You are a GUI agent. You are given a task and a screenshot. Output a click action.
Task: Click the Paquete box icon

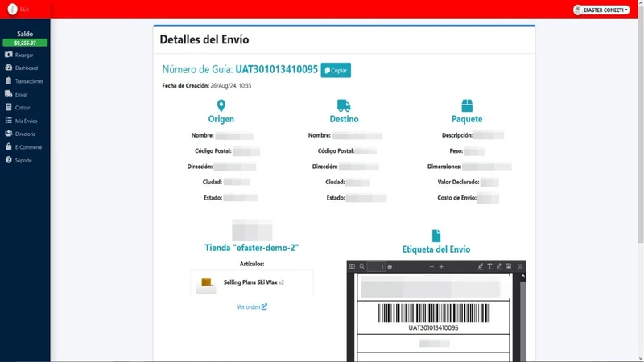pos(467,106)
